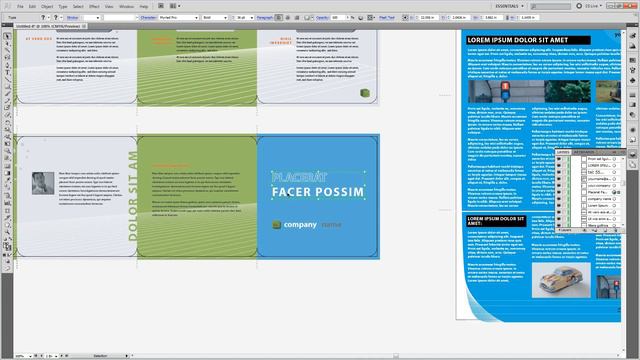Open the Bold font style dropdown
This screenshot has height=360, width=640.
pyautogui.click(x=225, y=18)
